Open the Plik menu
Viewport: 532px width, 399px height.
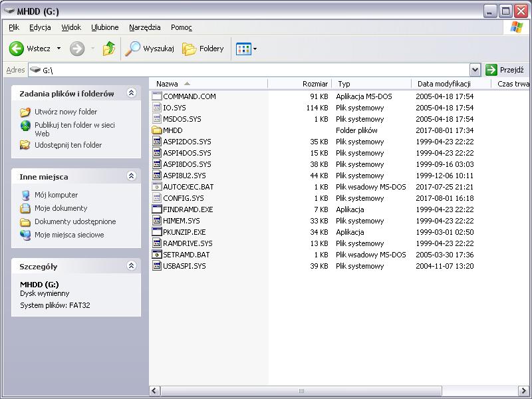coord(14,27)
